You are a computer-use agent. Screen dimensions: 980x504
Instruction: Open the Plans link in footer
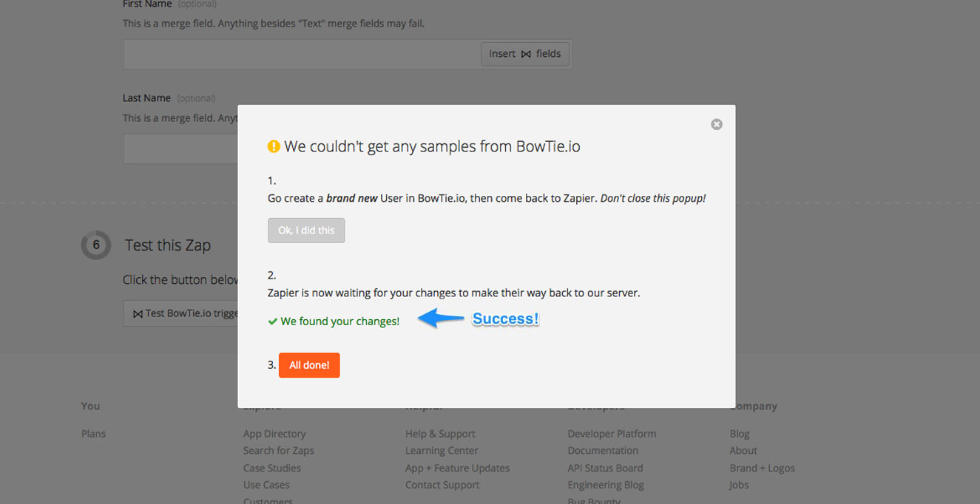coord(93,434)
